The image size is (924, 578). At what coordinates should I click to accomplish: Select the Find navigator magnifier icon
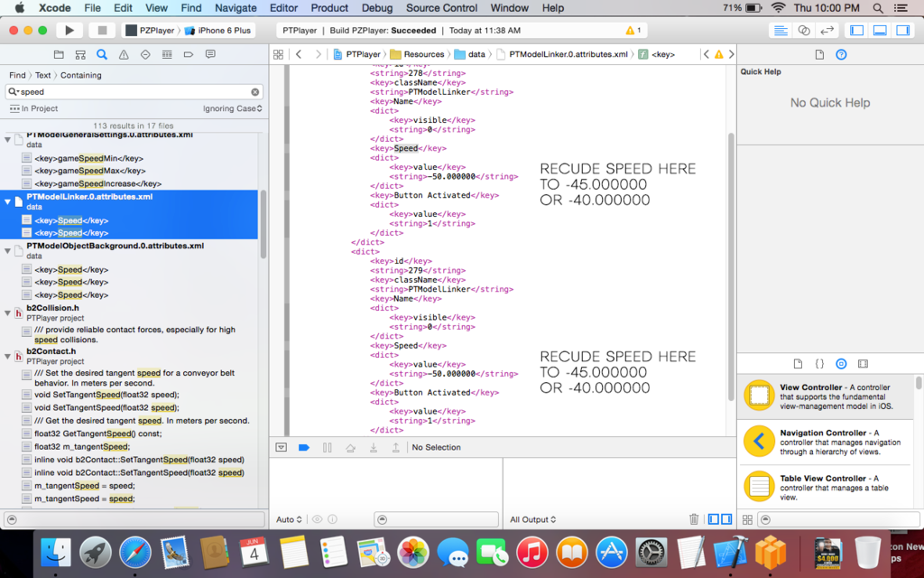(102, 54)
